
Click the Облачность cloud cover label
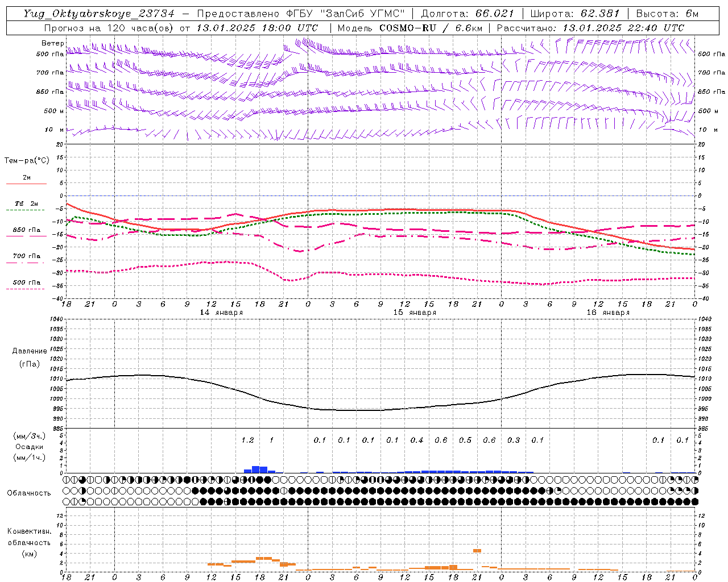[29, 493]
